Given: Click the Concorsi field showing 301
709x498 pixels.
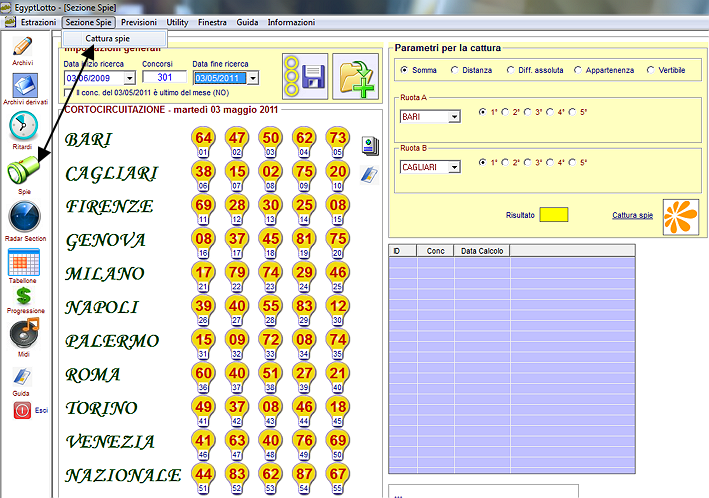Looking at the screenshot, I should [164, 77].
